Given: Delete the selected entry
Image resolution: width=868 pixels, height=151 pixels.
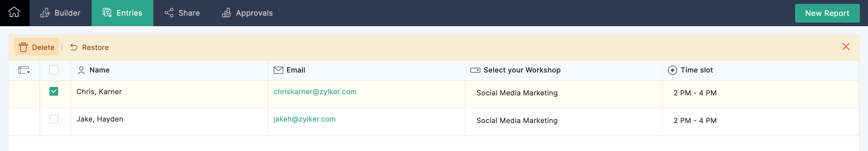Looking at the screenshot, I should click(x=36, y=47).
